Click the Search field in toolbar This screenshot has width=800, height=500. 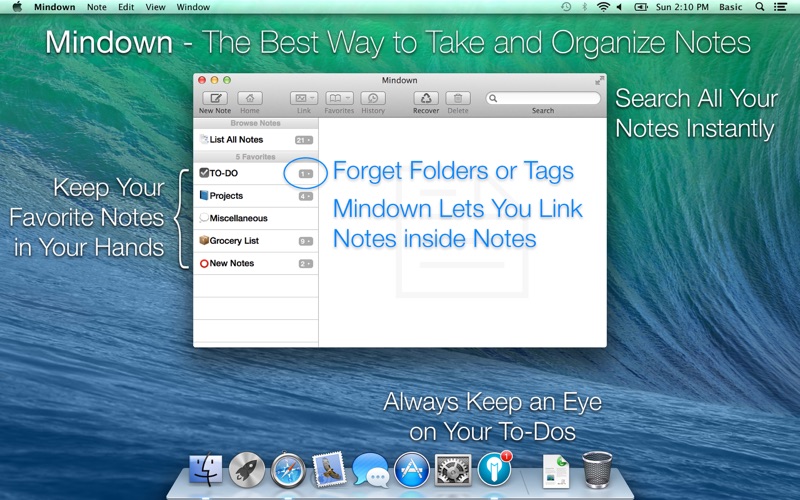[543, 99]
